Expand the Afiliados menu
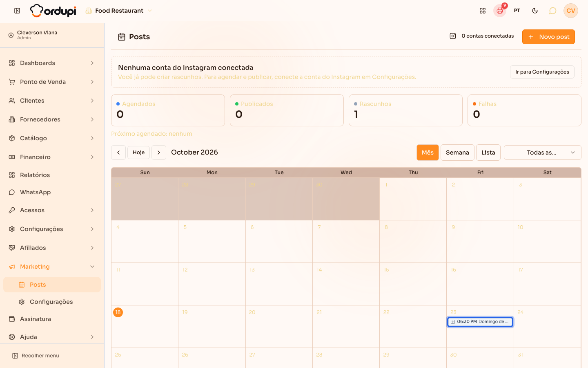 [x=52, y=248]
